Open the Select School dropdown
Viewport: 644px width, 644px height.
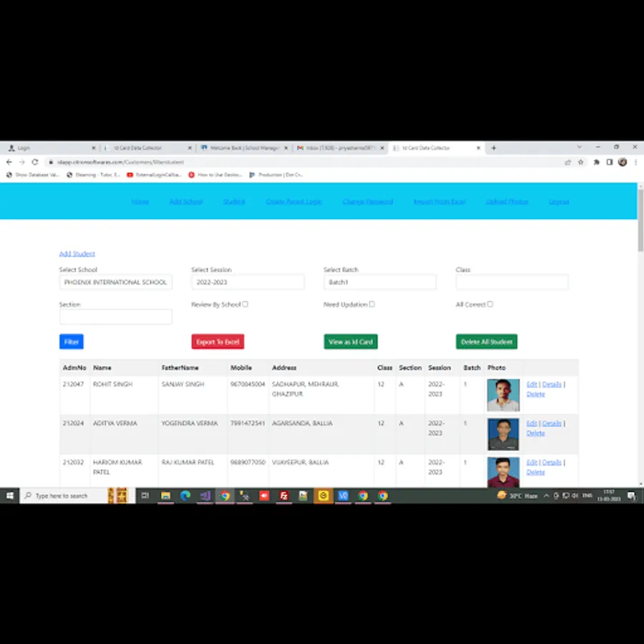[116, 282]
